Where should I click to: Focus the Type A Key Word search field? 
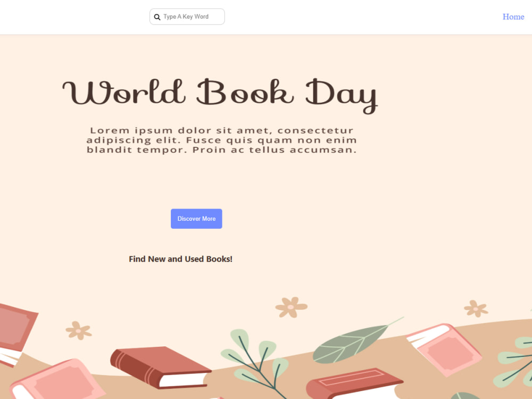[187, 16]
